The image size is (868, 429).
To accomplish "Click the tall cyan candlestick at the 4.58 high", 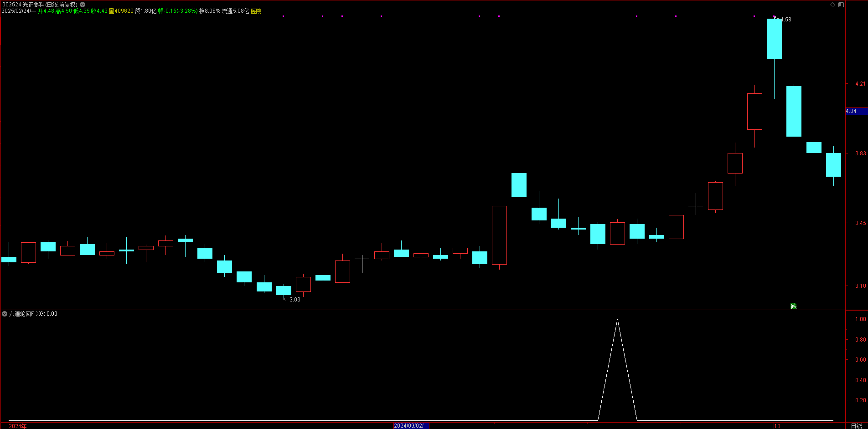I will pos(774,39).
